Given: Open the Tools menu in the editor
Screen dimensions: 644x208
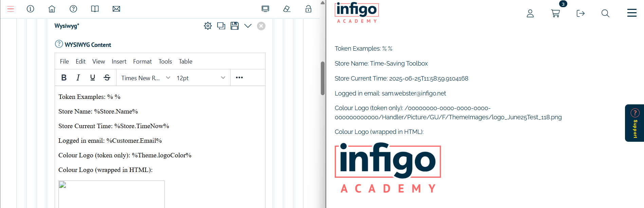Looking at the screenshot, I should tap(165, 62).
